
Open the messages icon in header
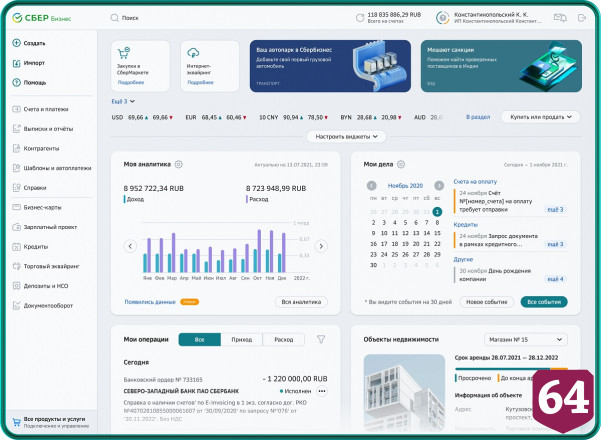point(560,18)
